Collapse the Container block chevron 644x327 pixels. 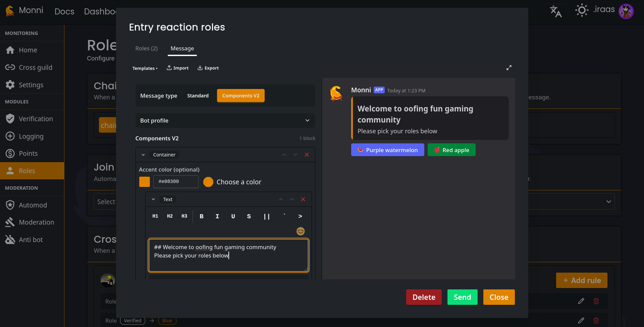143,155
